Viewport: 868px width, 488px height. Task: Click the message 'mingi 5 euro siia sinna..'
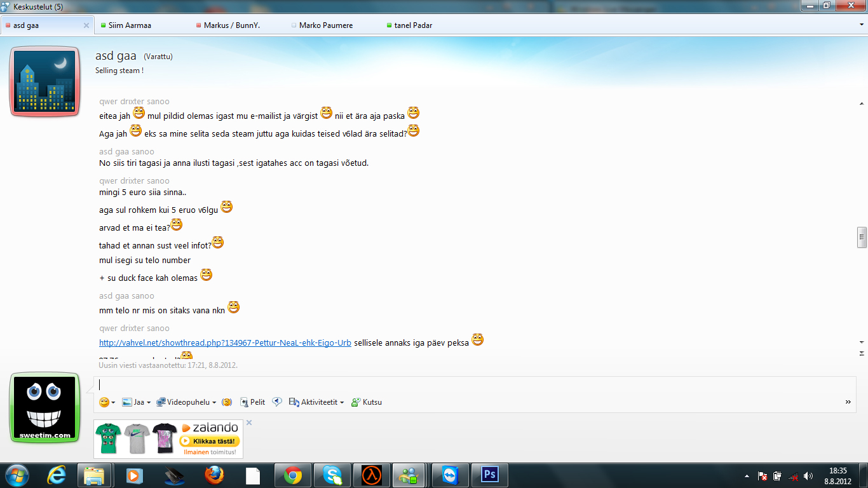[143, 192]
